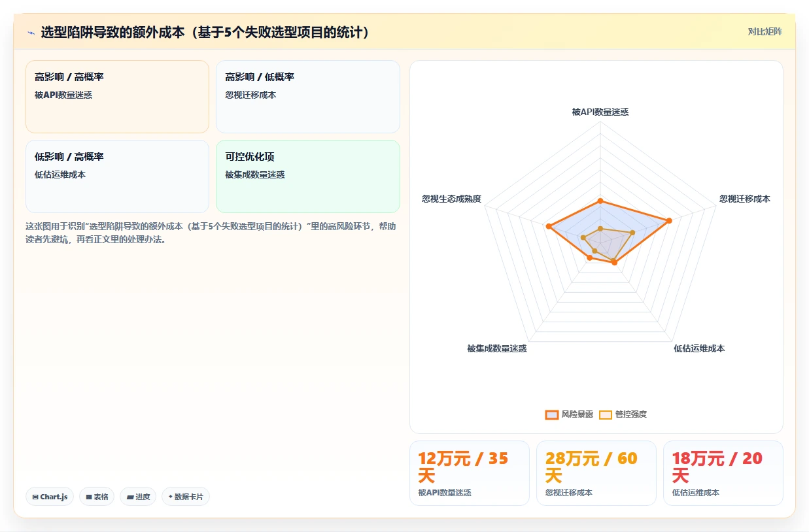Click 风险暴露 data point on 被API数量迷惑 axis
The height and width of the screenshot is (532, 809).
tap(600, 201)
